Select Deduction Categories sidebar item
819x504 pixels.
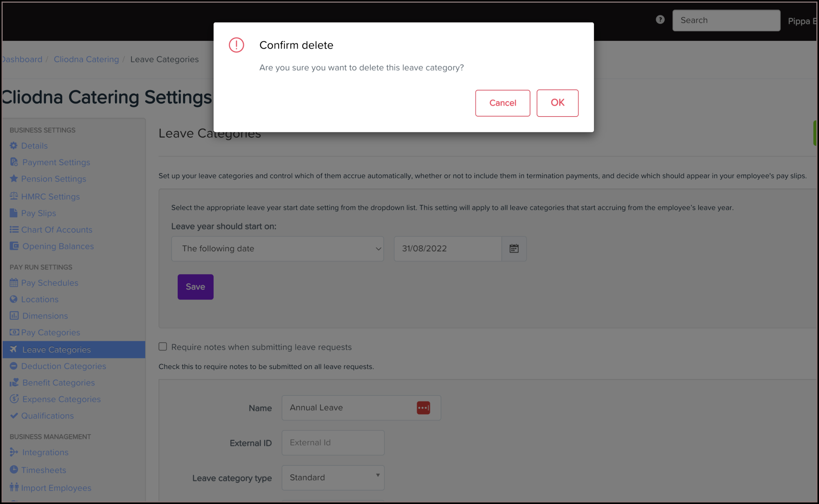(x=63, y=366)
